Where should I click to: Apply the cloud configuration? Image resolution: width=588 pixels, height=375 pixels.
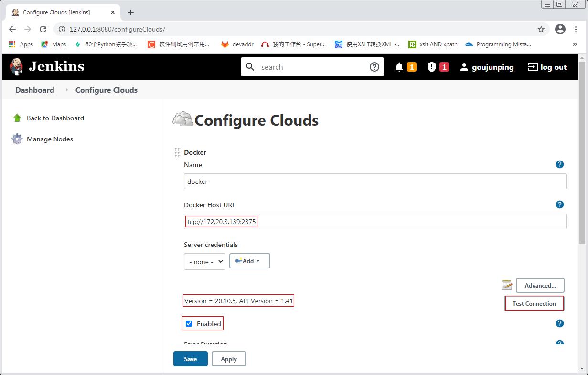click(229, 359)
